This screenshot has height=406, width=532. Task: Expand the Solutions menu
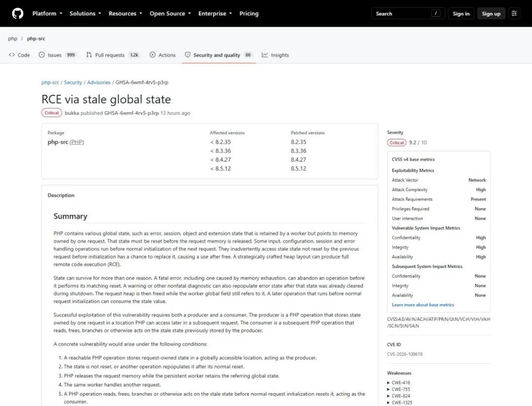point(85,14)
